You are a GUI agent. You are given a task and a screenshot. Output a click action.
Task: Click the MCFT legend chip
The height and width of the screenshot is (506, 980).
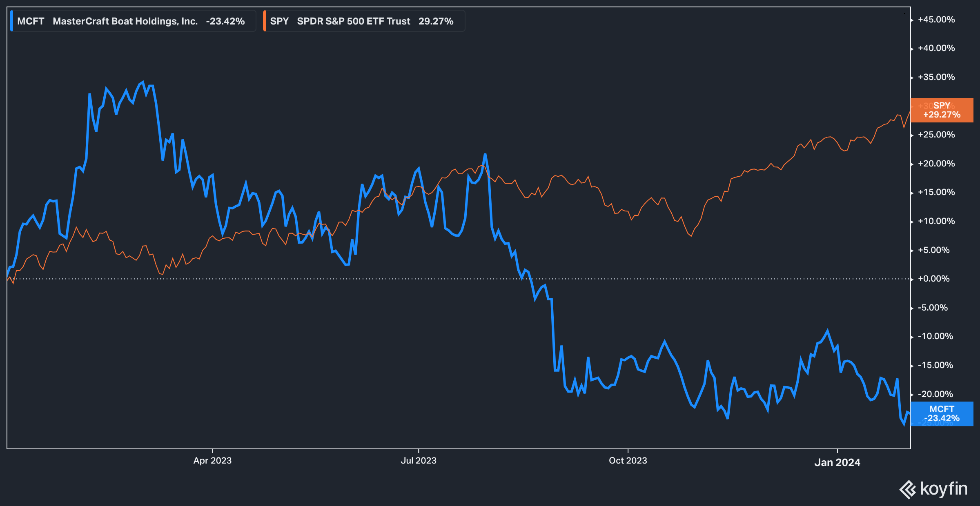click(x=31, y=21)
